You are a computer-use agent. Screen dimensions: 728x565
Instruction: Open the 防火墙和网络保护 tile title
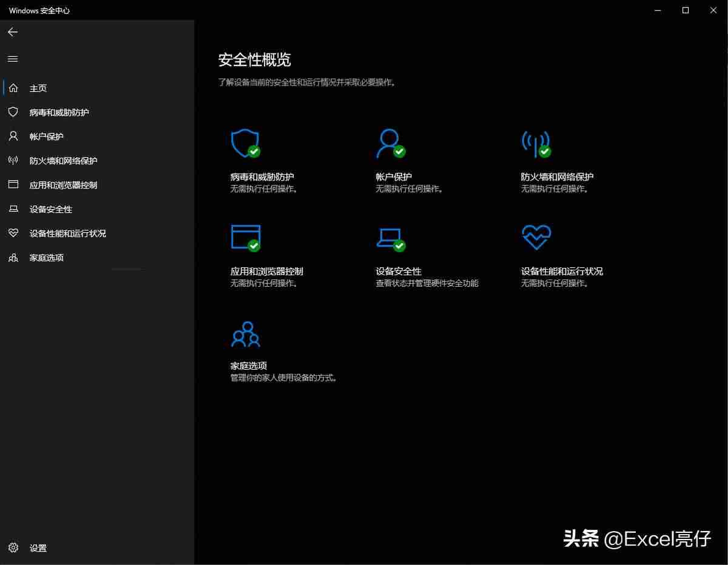click(x=558, y=177)
